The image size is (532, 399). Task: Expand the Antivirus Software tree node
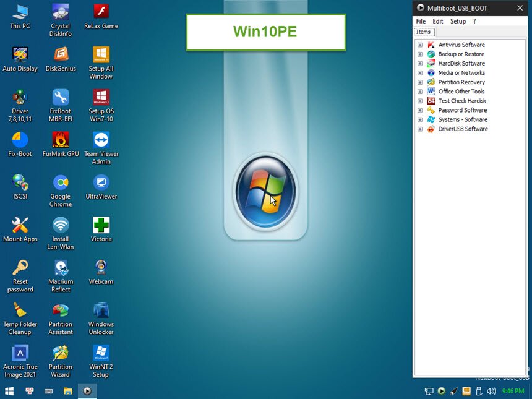[420, 45]
